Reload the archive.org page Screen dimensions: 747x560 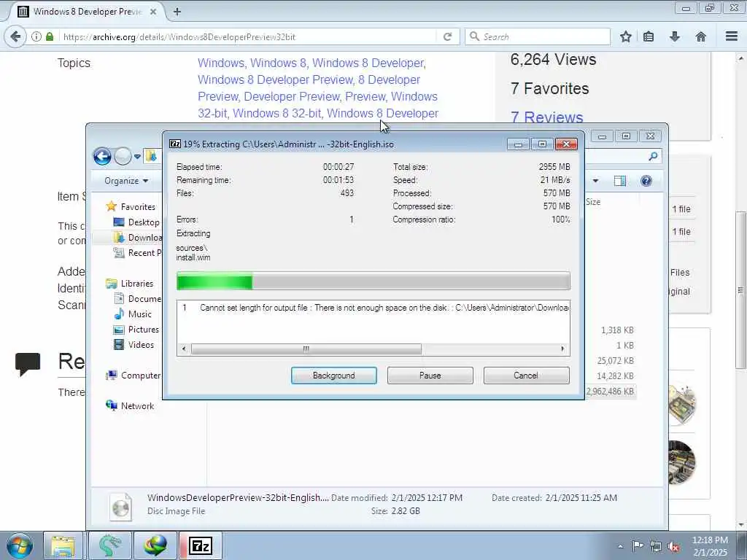click(x=447, y=36)
